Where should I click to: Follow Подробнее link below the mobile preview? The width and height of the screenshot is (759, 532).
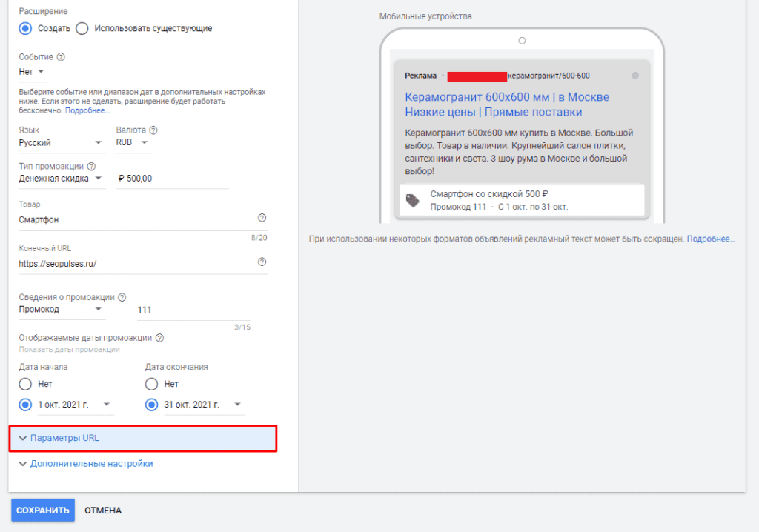tap(711, 239)
